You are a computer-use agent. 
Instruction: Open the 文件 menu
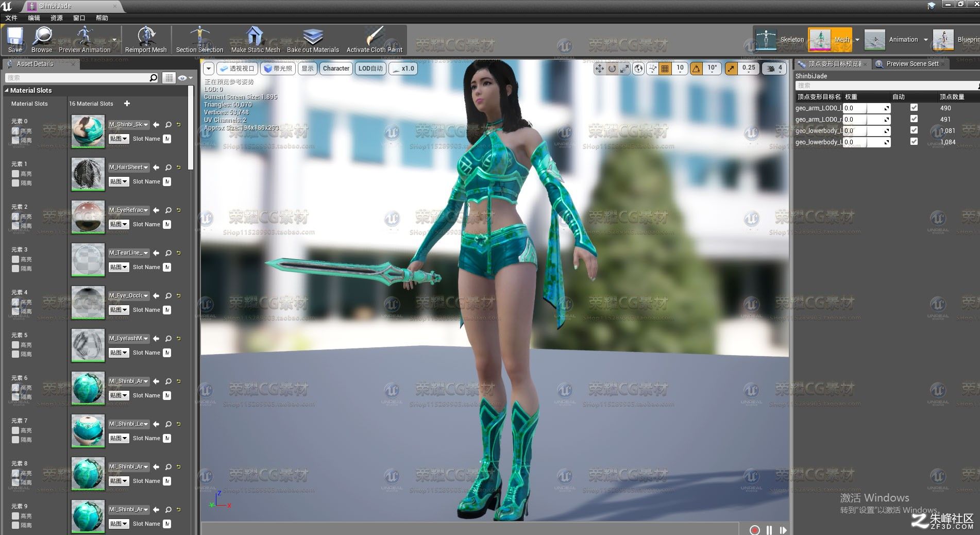pos(11,18)
